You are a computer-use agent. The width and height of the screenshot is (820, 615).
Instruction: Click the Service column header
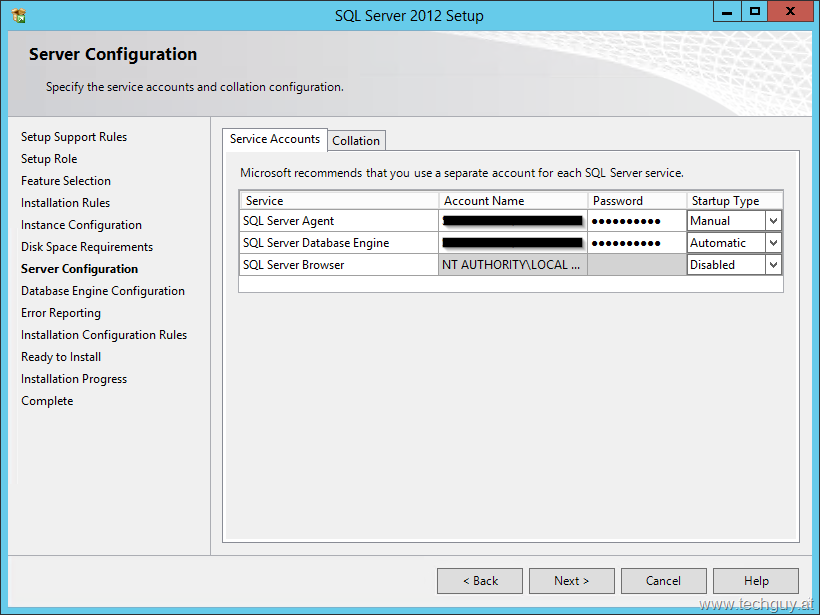[339, 201]
